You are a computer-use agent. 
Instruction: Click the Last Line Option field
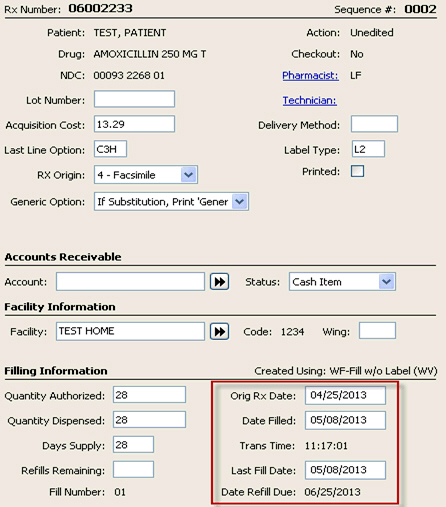tap(110, 149)
